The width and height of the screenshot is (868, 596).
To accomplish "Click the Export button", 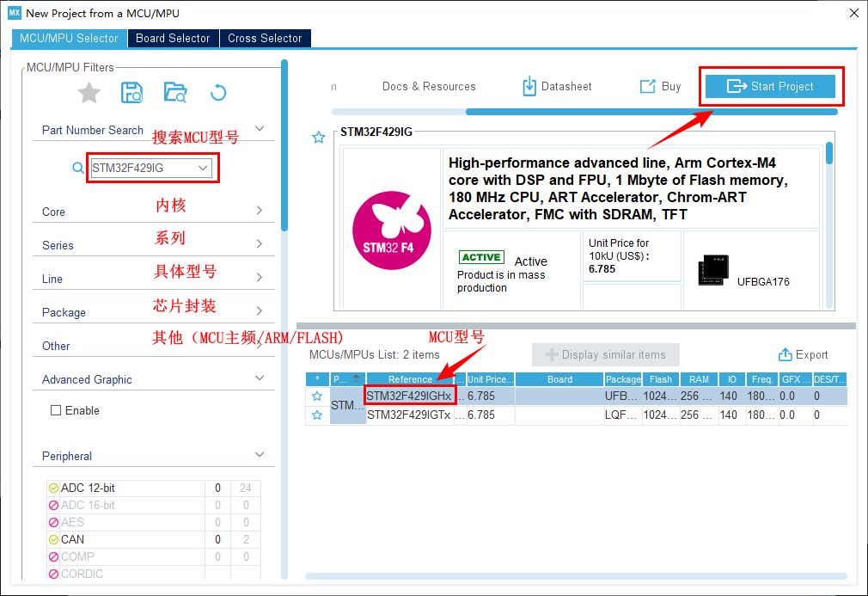I will point(803,354).
